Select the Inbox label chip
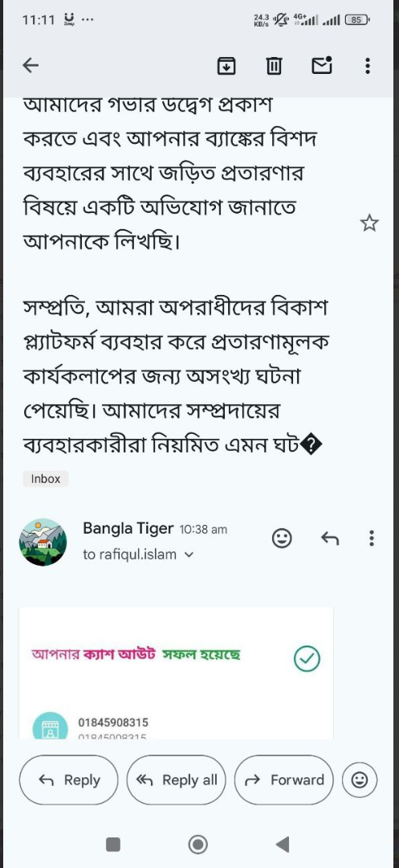The width and height of the screenshot is (399, 868). [45, 479]
